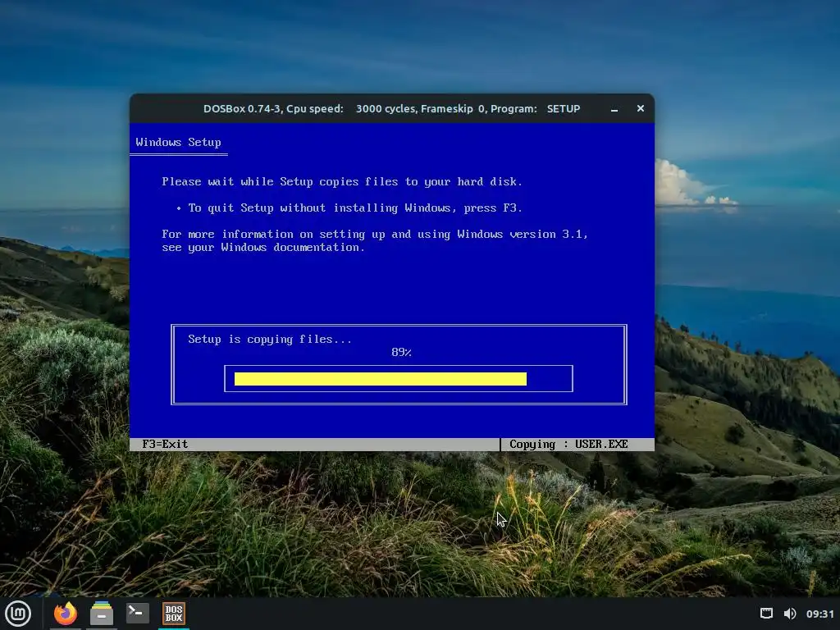Click the "For more information on setting up" line
Image resolution: width=840 pixels, height=630 pixels.
click(x=375, y=234)
